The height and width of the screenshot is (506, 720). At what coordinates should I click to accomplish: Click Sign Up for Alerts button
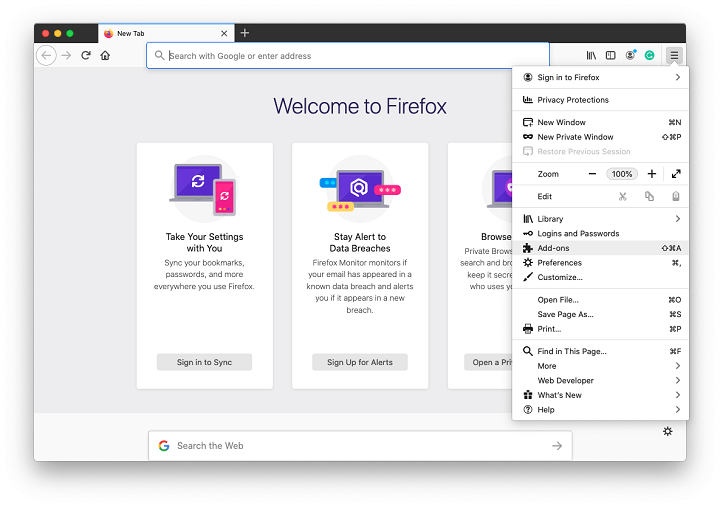pyautogui.click(x=360, y=362)
